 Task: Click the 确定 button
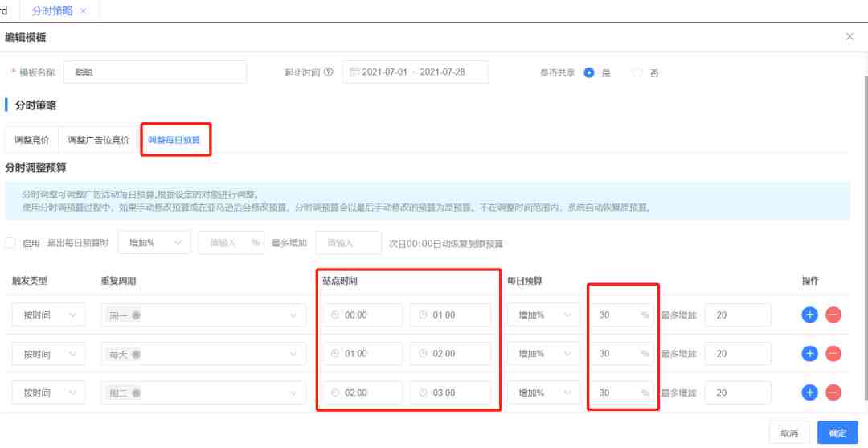tap(837, 433)
